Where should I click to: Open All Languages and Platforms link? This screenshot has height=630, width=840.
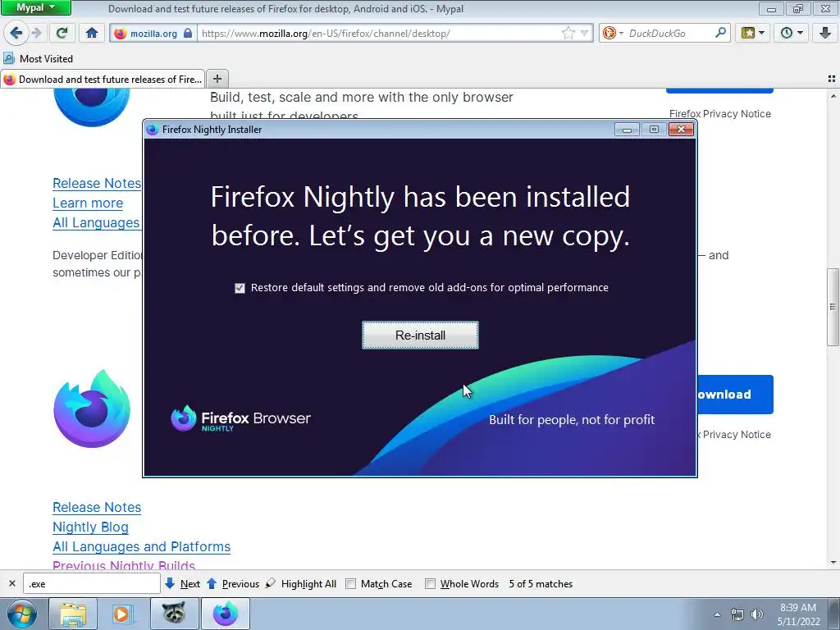141,547
